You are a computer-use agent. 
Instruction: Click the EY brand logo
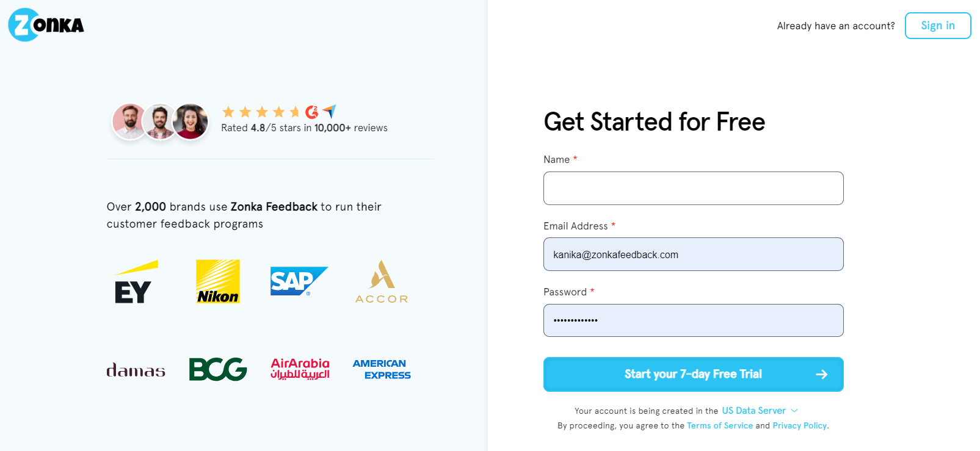pyautogui.click(x=136, y=281)
